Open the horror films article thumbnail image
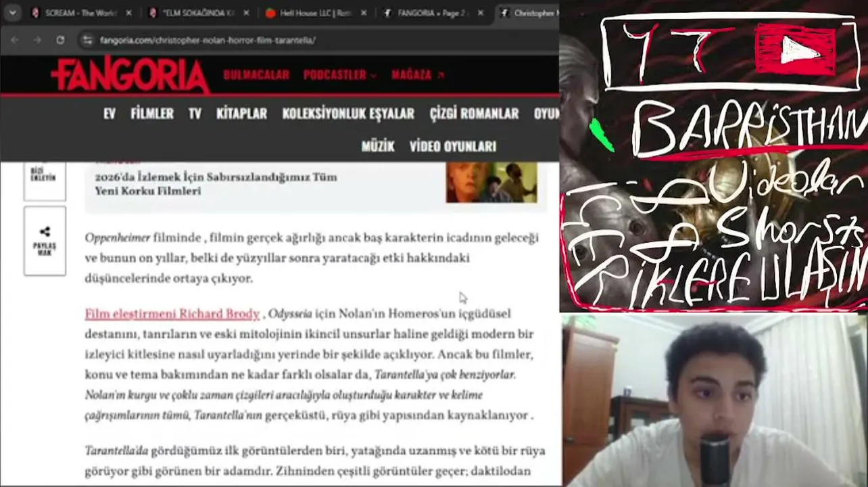Viewport: 868px width, 487px height. [x=491, y=183]
